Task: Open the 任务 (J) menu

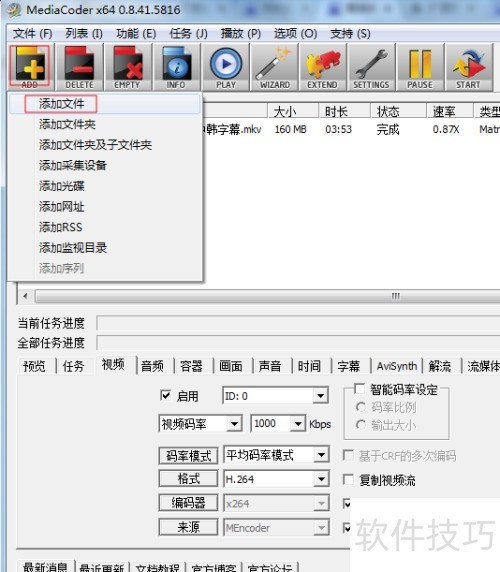Action: pyautogui.click(x=188, y=34)
